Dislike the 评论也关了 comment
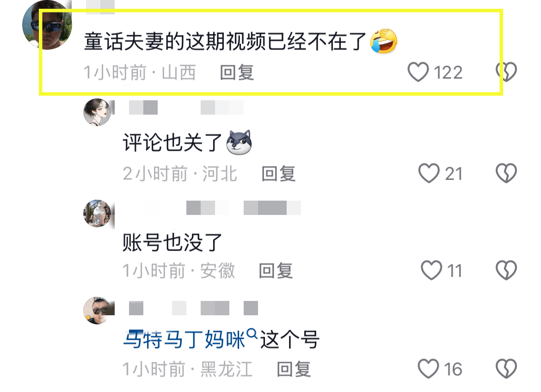 click(506, 173)
